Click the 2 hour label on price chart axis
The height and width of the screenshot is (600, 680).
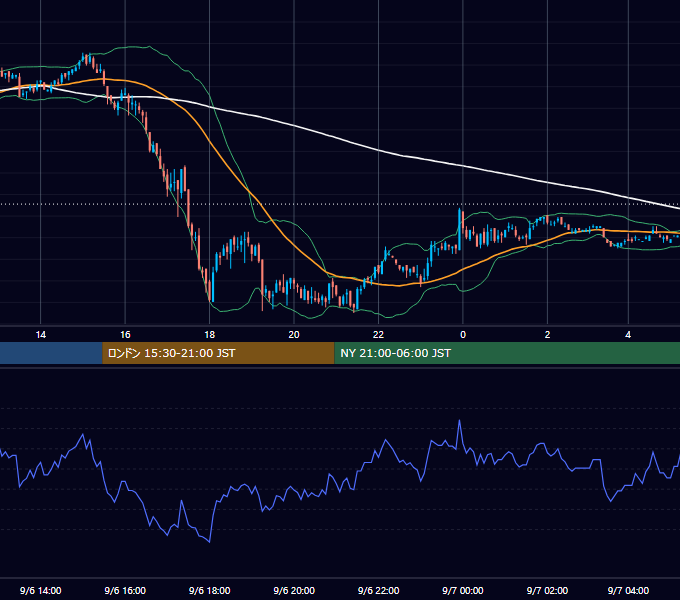pyautogui.click(x=547, y=335)
